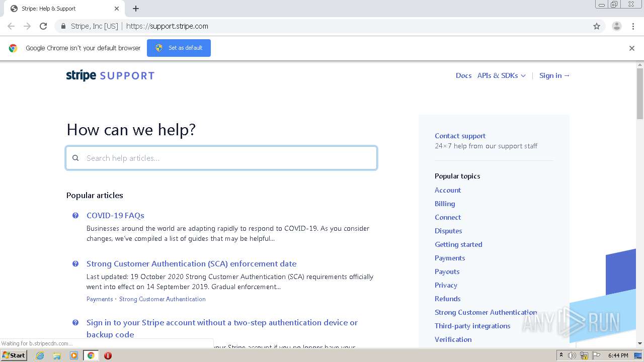The width and height of the screenshot is (644, 362).
Task: Click the taskbar clock showing 6:44 PM
Action: coord(618,355)
